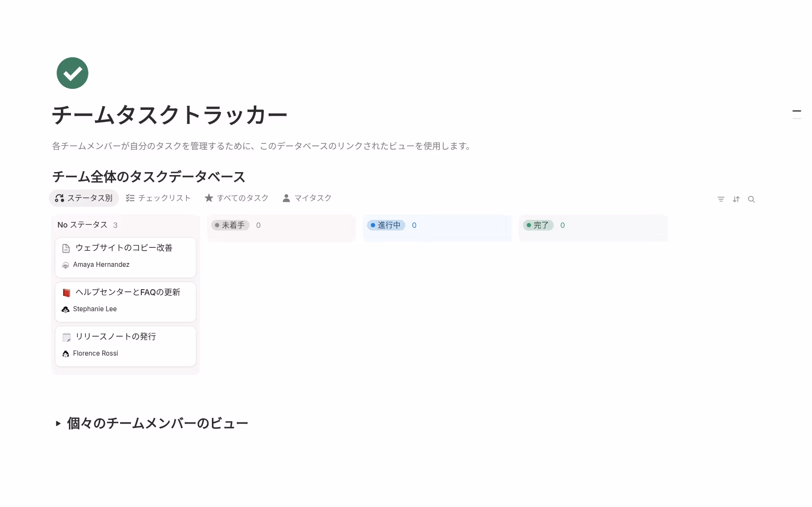
Task: Click the notepad icon on リリースノートの発行
Action: click(66, 337)
